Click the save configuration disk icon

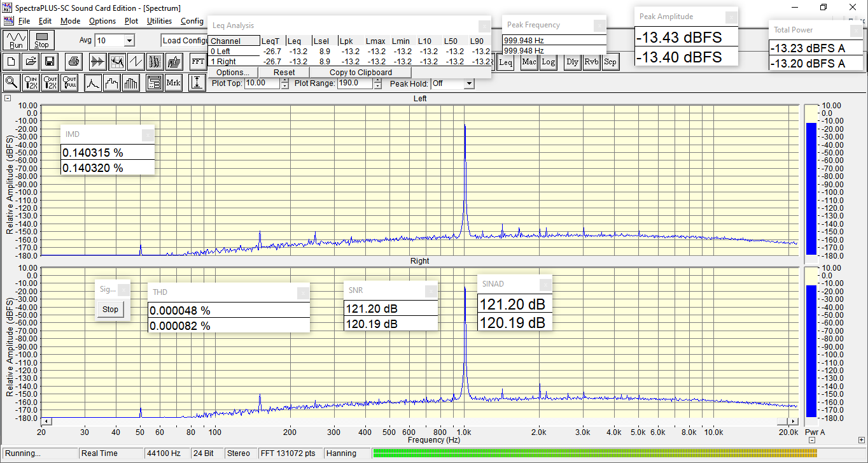[50, 61]
